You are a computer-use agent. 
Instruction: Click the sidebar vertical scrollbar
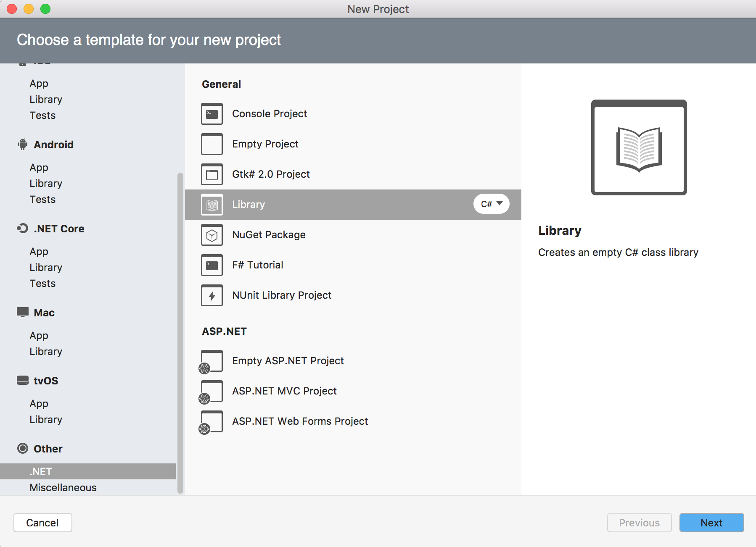point(180,332)
